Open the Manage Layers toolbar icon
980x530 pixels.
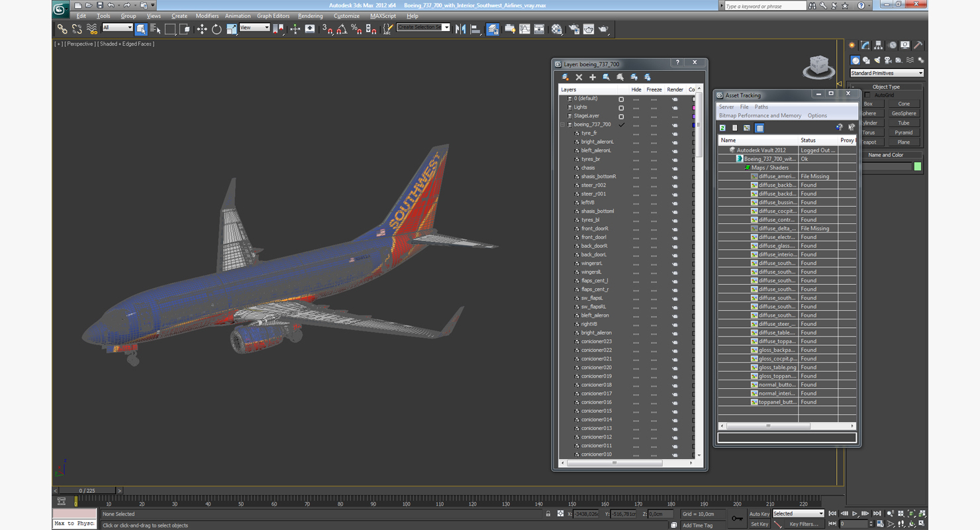pyautogui.click(x=493, y=29)
